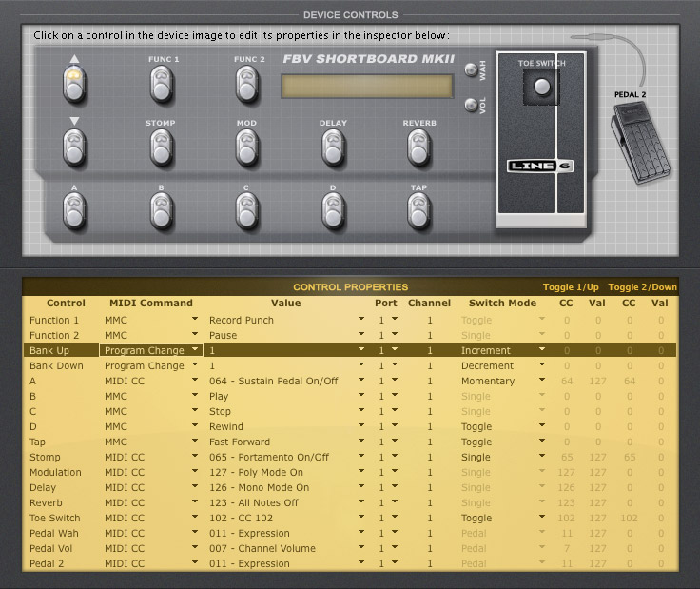
Task: Open Switch Mode dropdown for Tap Toggle
Action: tap(542, 441)
